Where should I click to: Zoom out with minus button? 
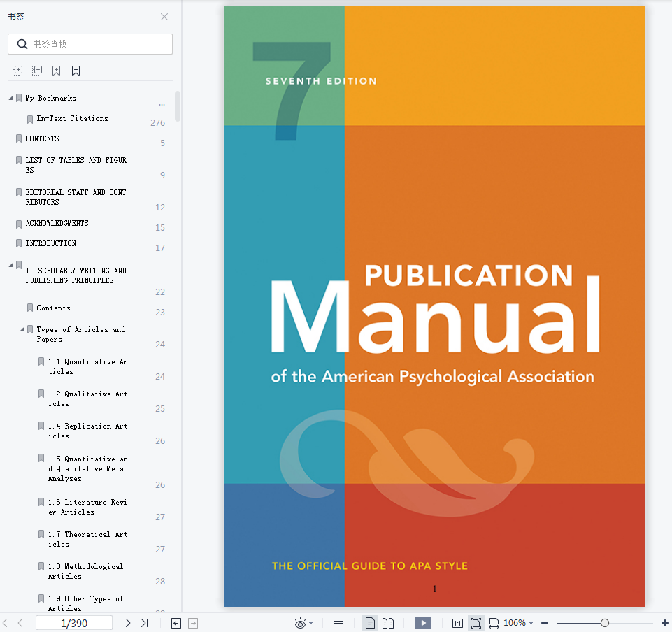pos(545,623)
